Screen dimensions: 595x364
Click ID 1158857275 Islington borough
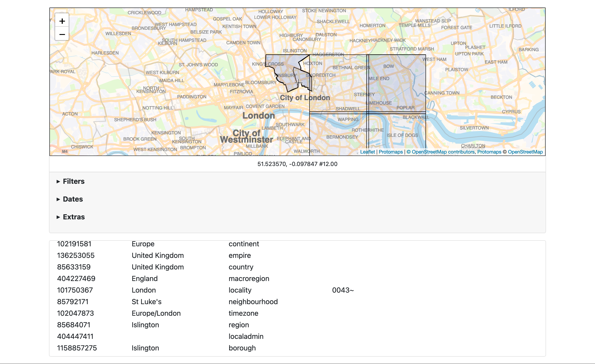77,348
